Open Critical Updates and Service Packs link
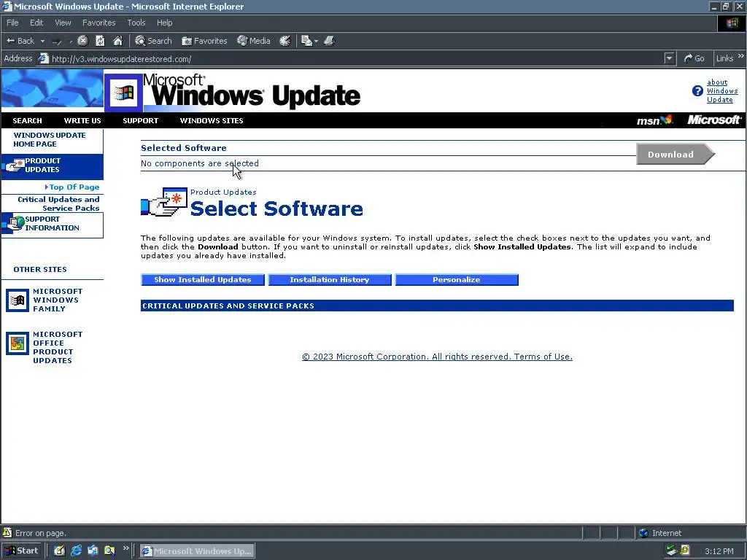Viewport: 747px width, 560px height. [x=58, y=204]
